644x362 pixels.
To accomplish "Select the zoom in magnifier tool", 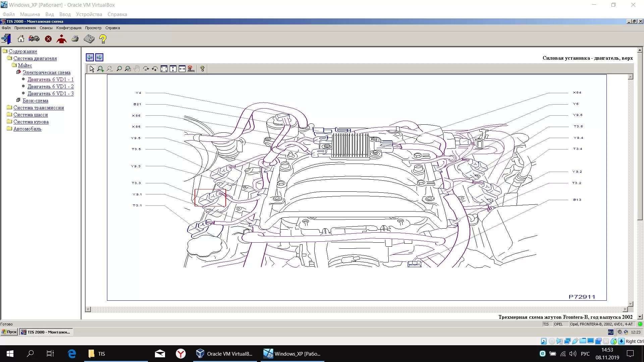I will (100, 69).
